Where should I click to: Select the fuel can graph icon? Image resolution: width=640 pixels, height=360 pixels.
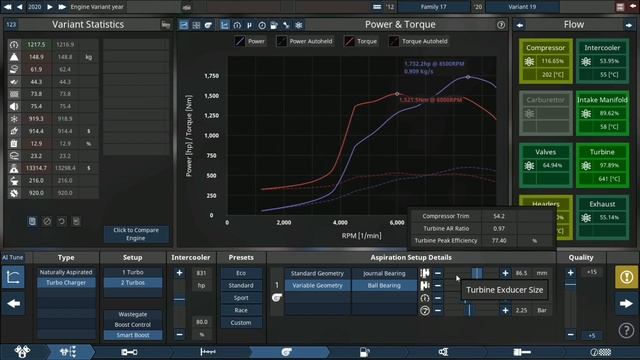[x=274, y=25]
